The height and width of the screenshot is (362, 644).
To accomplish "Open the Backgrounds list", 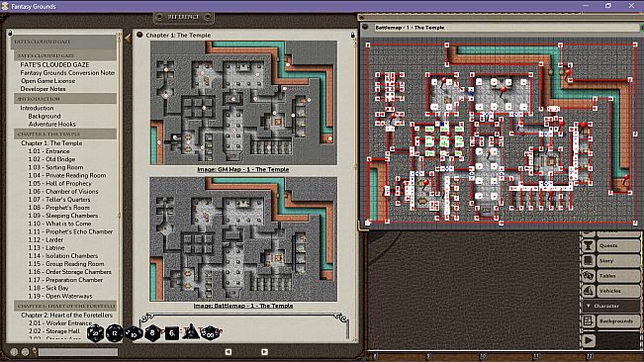I will (x=617, y=321).
